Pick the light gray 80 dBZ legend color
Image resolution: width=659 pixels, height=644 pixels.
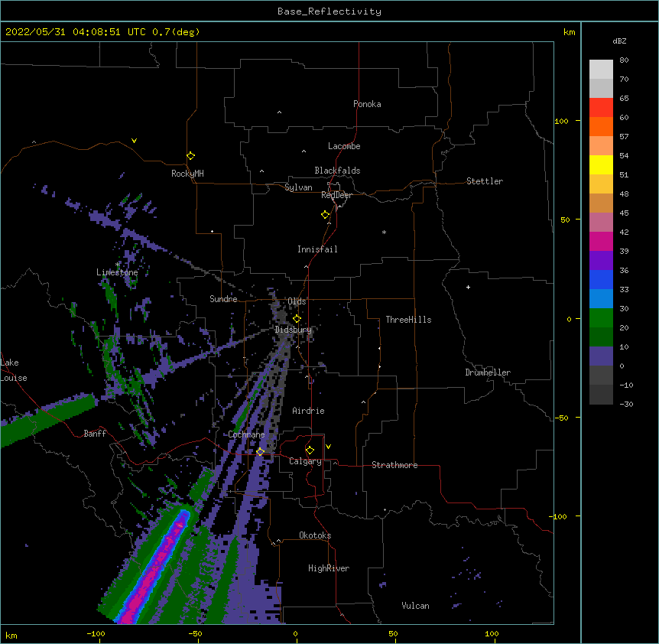[601, 69]
